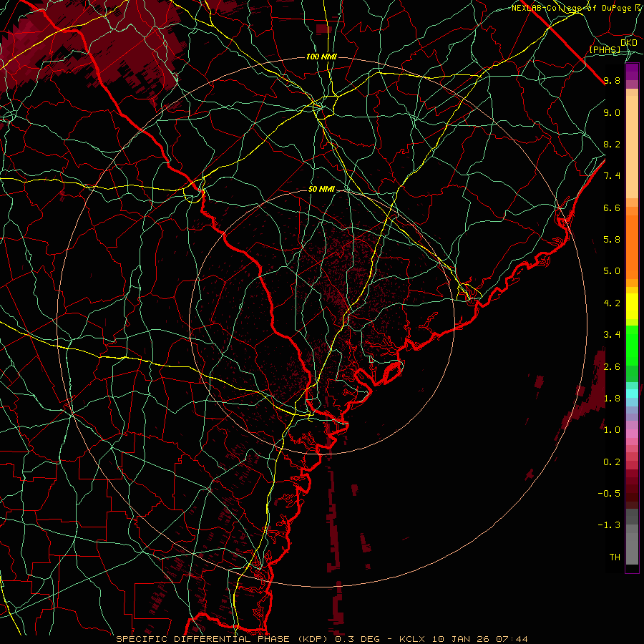This screenshot has width=644, height=644.
Task: Click the "07:44" timestamp
Action: pos(512,639)
